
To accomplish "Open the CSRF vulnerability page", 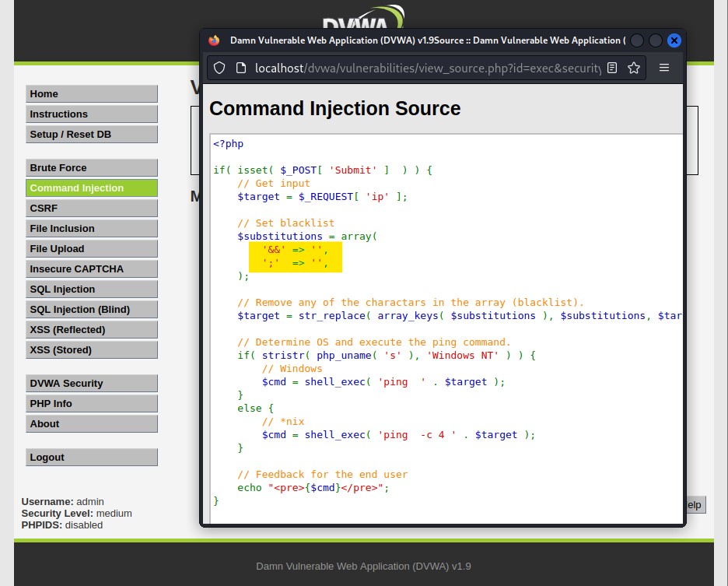I will click(x=92, y=209).
